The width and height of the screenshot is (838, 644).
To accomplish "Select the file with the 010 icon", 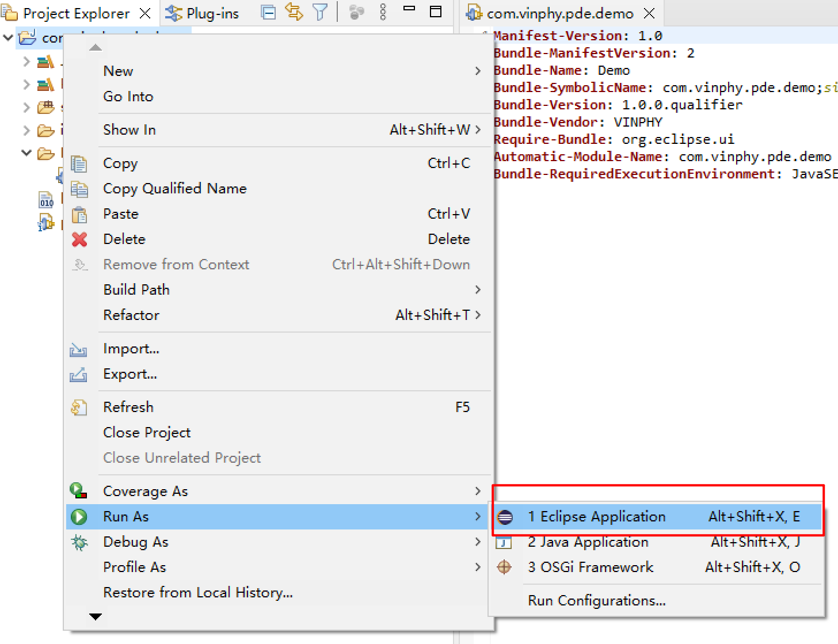I will (x=46, y=200).
